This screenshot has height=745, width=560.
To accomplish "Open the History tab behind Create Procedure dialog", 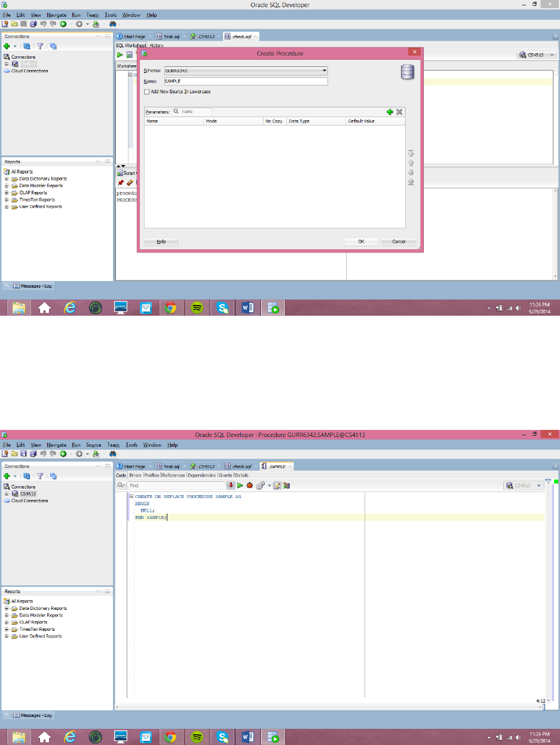I will click(157, 45).
